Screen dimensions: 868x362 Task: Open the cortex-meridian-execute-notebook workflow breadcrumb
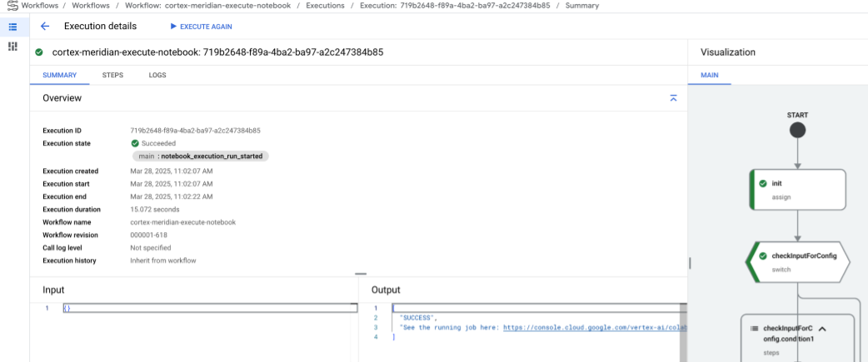(207, 6)
